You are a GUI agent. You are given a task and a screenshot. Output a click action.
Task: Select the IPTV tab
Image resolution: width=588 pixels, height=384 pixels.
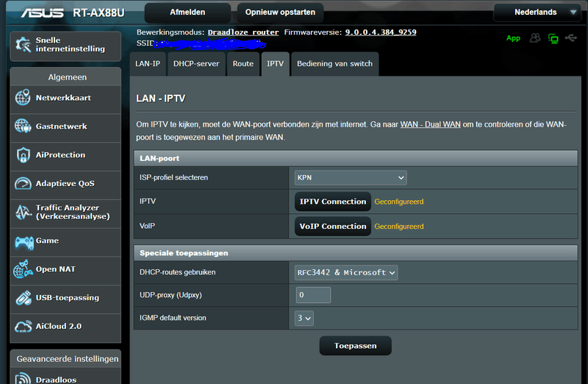pos(275,64)
